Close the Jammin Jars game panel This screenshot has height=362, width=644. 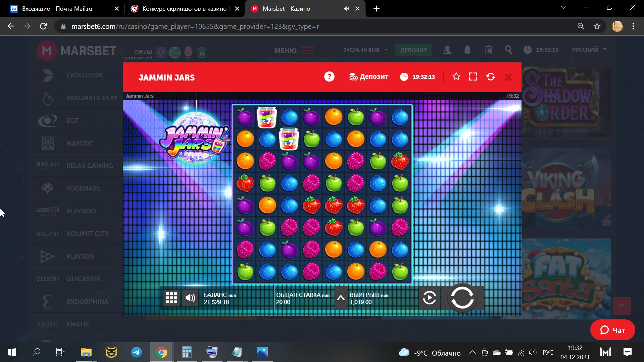coord(508,77)
